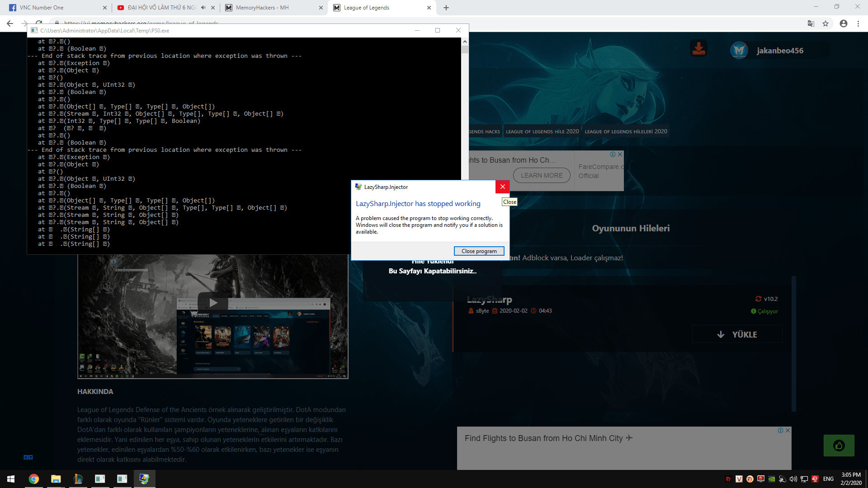Click the YÜKLE download button
Screen dimensions: 868x488
point(737,334)
